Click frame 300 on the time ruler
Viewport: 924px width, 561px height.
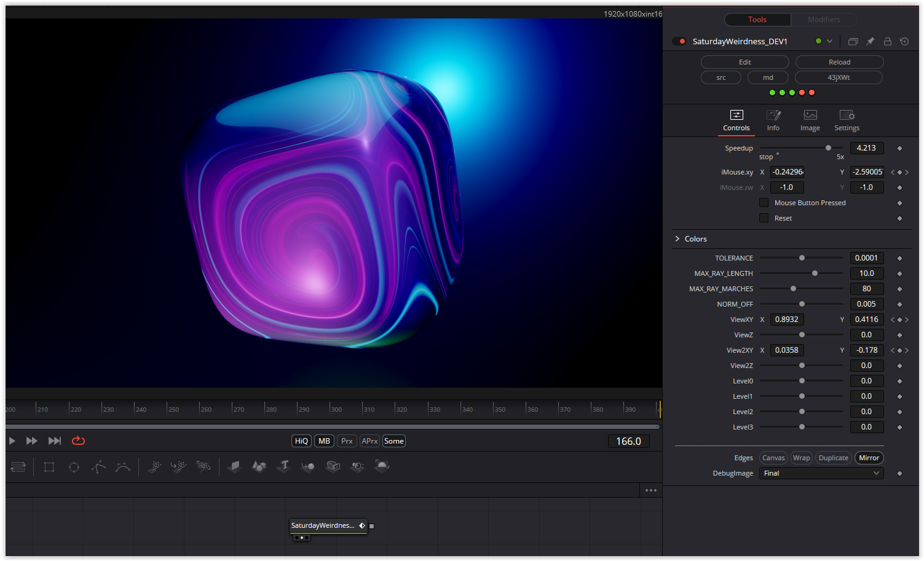pyautogui.click(x=336, y=409)
